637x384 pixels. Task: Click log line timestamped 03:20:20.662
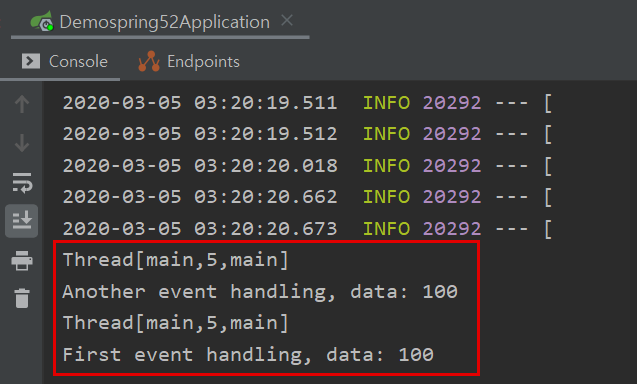tap(307, 197)
